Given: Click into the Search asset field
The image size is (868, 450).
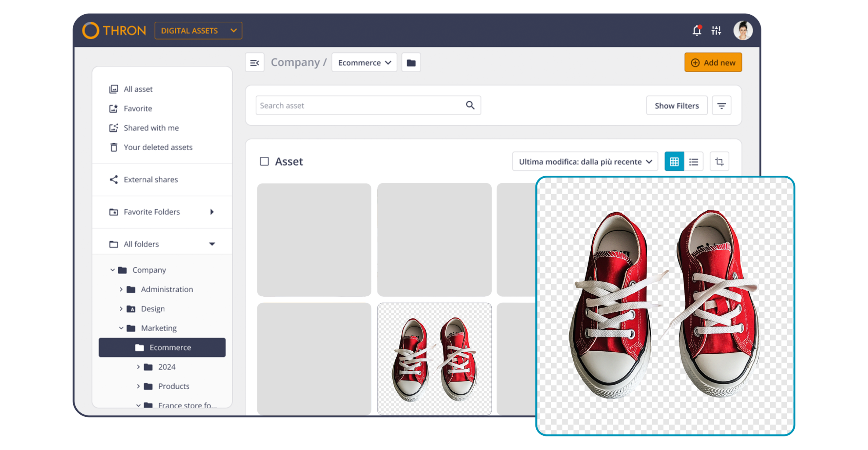Looking at the screenshot, I should click(339, 105).
